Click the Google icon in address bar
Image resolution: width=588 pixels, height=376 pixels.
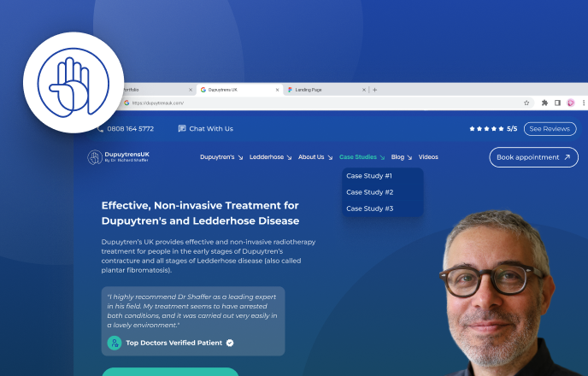(126, 103)
